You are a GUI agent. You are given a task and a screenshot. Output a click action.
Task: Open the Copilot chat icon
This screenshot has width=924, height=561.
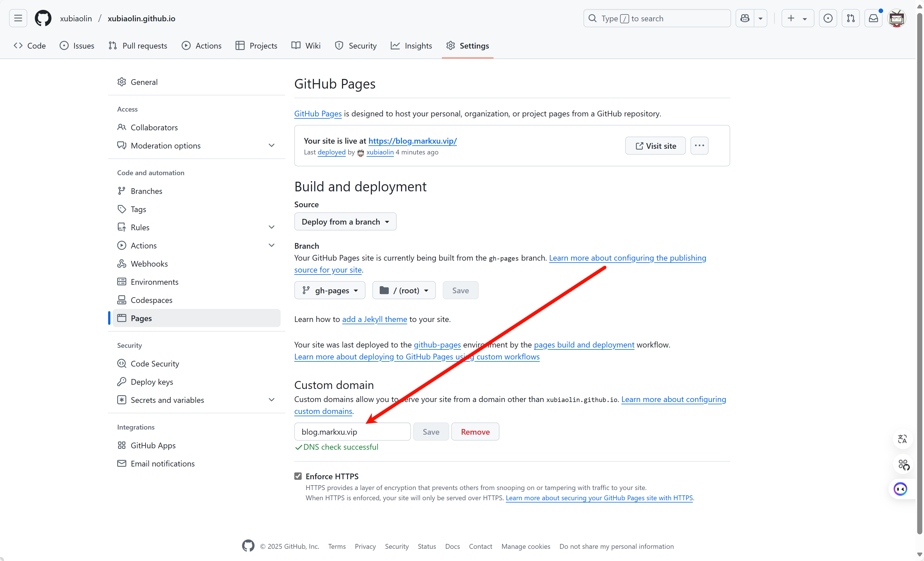745,18
